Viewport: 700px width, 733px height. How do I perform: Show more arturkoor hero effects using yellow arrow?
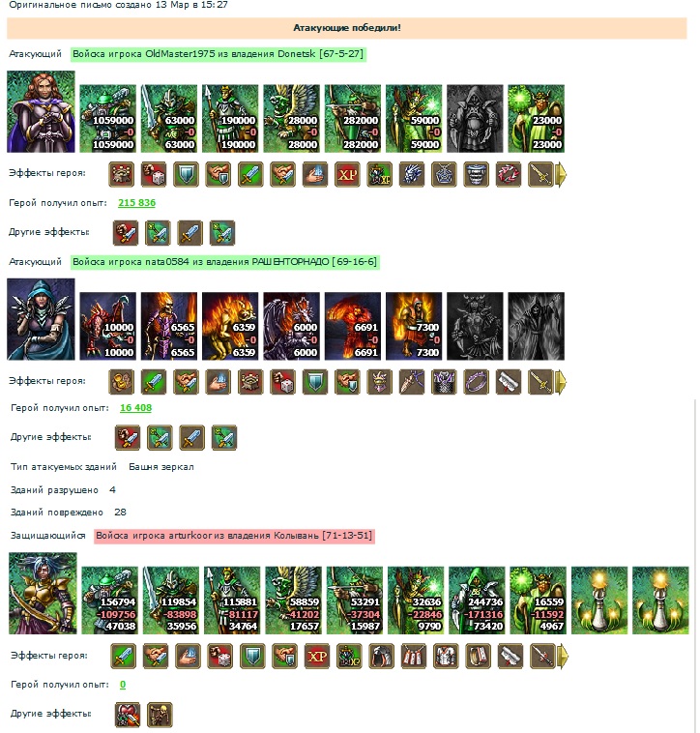(563, 656)
